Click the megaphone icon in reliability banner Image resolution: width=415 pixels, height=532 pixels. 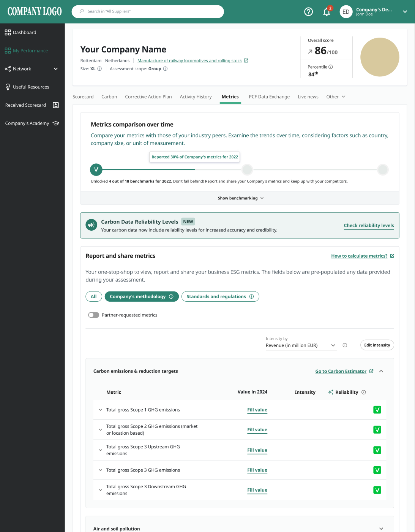pyautogui.click(x=92, y=225)
